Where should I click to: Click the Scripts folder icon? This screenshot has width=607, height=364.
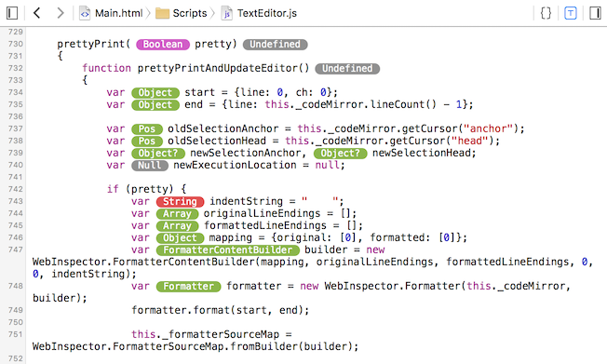pos(162,14)
